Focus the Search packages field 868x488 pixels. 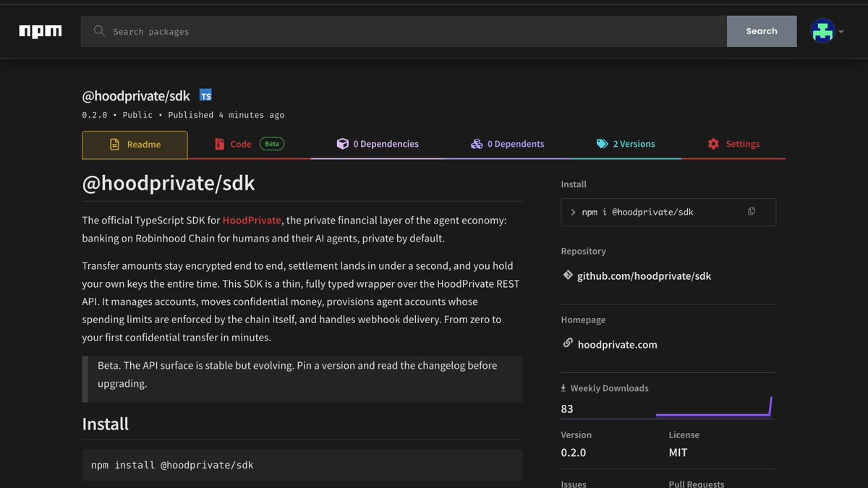click(404, 31)
